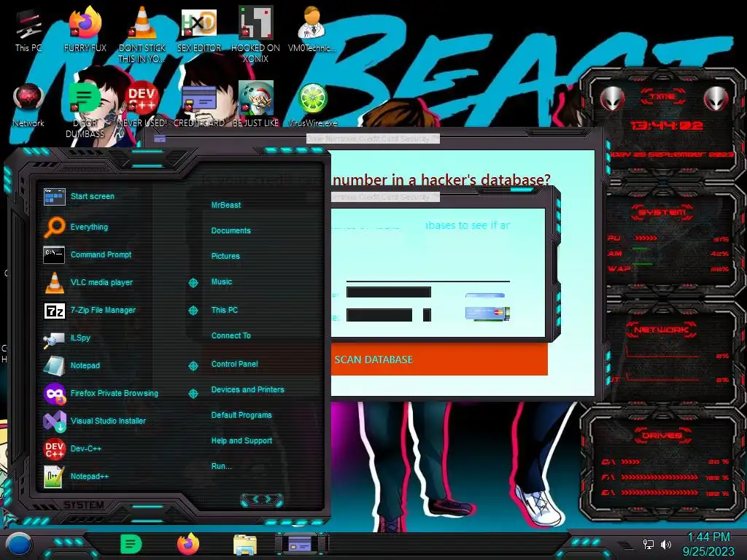
Task: Open the CREDIT CARD desktop shortcut
Action: point(199,105)
